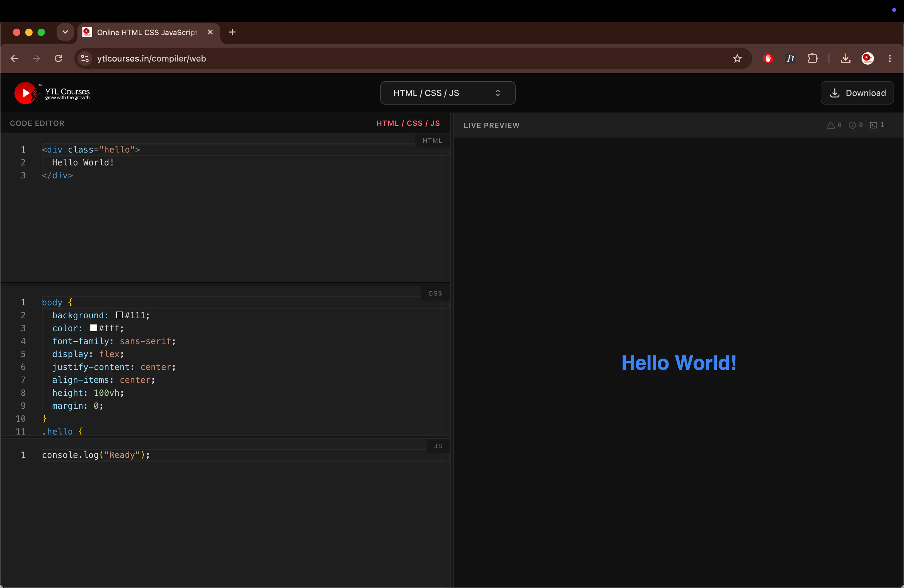Click line number 10 in the CSS gutter
This screenshot has height=588, width=904.
click(x=21, y=419)
